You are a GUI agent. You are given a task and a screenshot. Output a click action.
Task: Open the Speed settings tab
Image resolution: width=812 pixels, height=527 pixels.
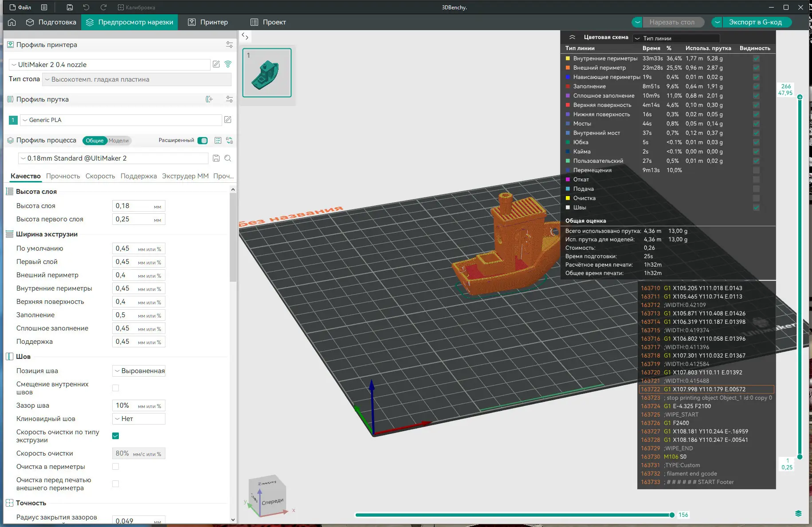(x=100, y=176)
